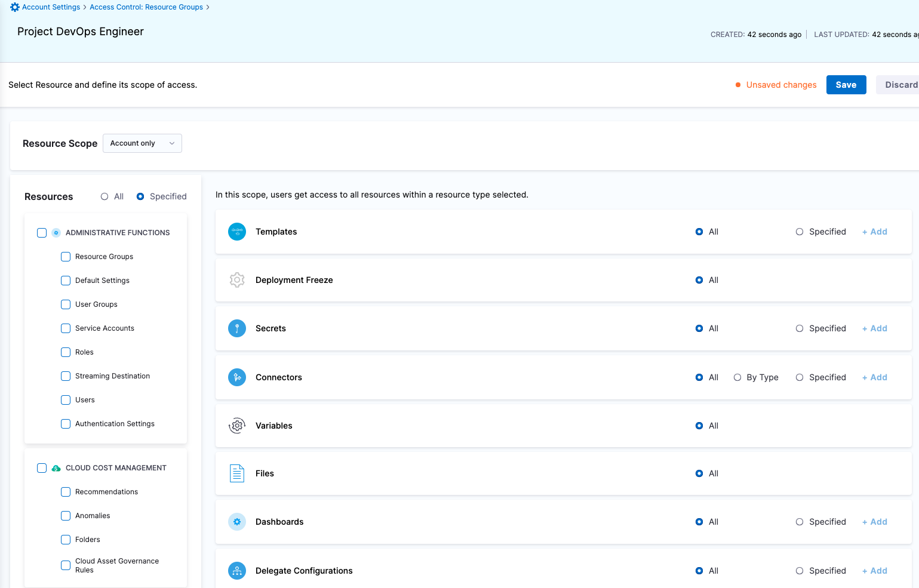Image resolution: width=919 pixels, height=588 pixels.
Task: Click the Delegate Configurations icon
Action: pyautogui.click(x=237, y=570)
